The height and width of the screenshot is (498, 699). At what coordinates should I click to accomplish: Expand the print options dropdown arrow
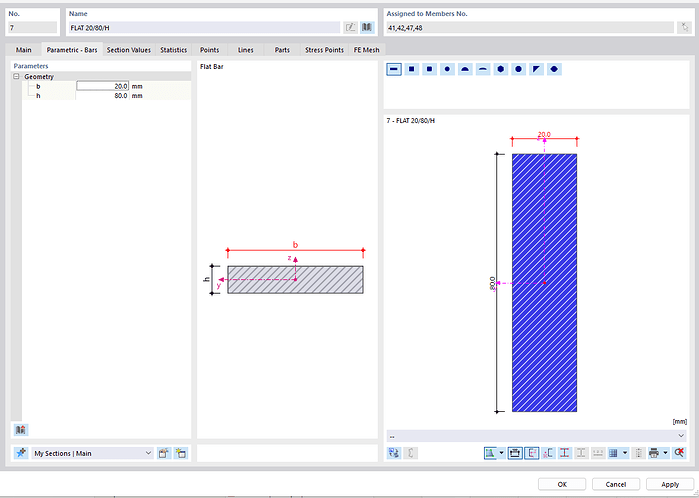click(x=664, y=453)
